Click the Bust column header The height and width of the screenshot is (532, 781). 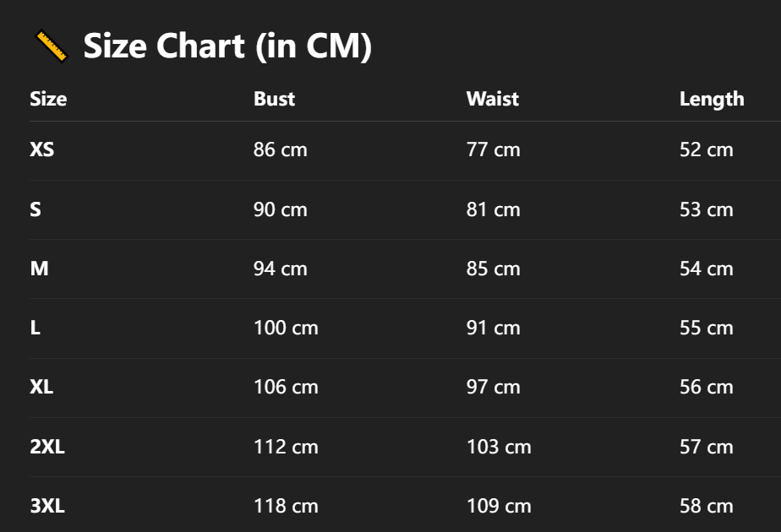[274, 99]
